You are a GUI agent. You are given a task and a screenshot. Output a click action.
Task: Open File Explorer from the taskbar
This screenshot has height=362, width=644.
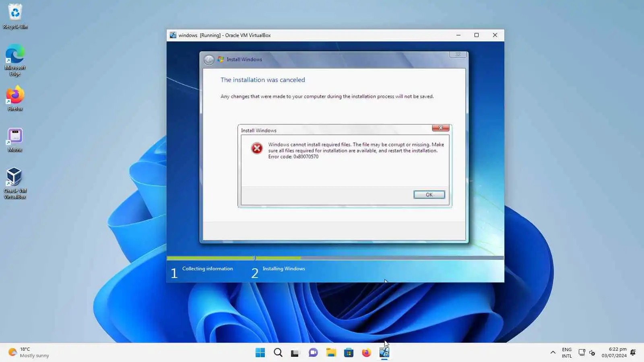[331, 353]
